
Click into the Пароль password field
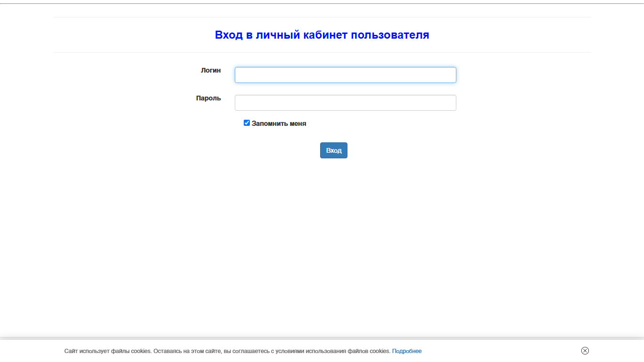pos(346,103)
